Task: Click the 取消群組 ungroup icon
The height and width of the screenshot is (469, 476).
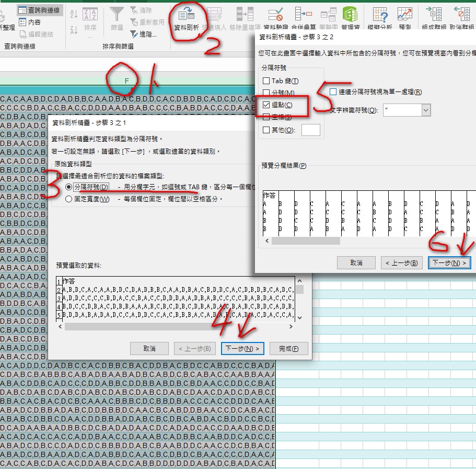Action: [x=461, y=17]
